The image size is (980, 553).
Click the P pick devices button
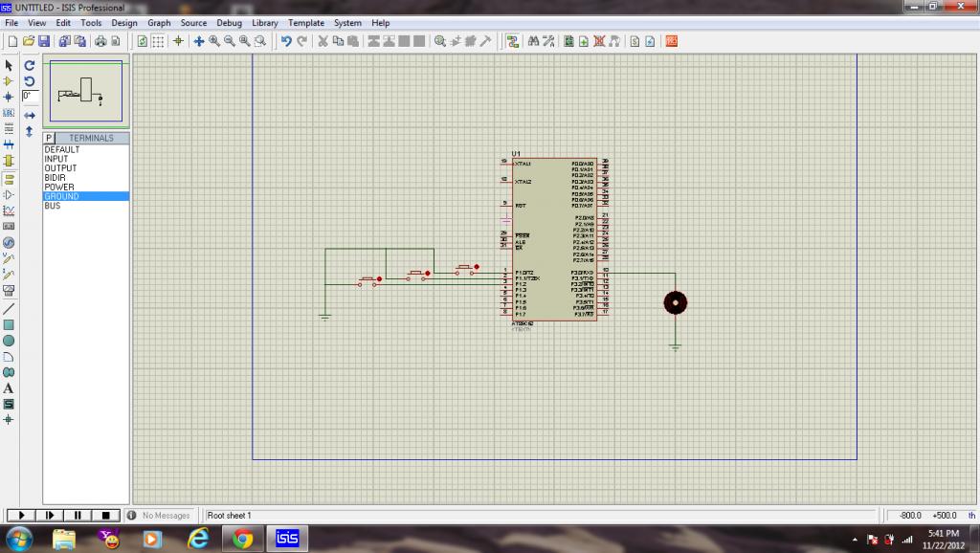click(x=50, y=138)
